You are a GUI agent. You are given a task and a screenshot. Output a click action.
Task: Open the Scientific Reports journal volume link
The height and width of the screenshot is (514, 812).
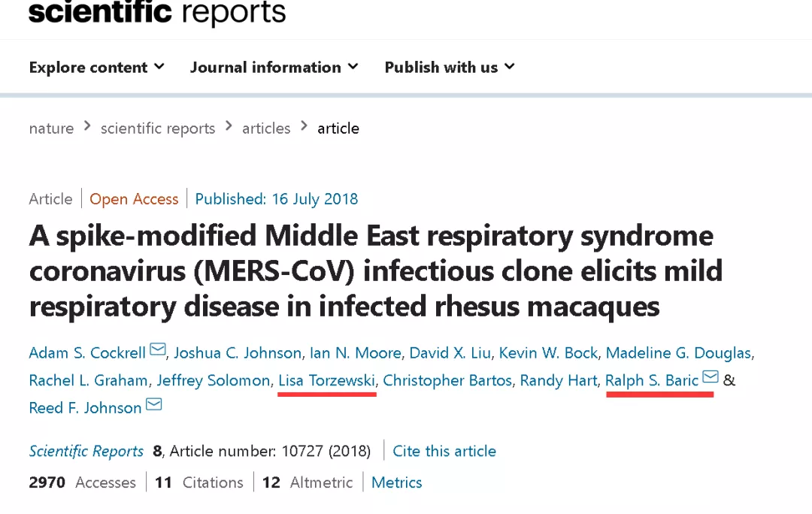[x=86, y=451]
